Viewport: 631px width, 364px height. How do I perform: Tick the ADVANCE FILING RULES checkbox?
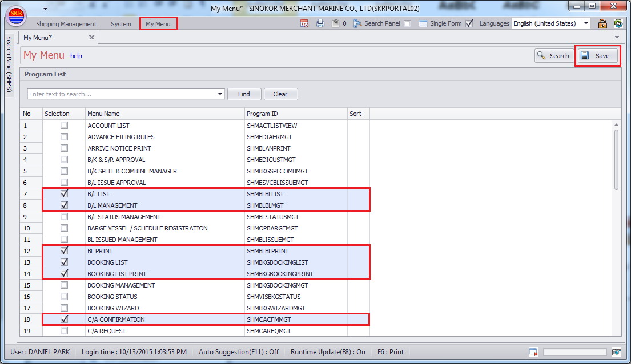(64, 137)
